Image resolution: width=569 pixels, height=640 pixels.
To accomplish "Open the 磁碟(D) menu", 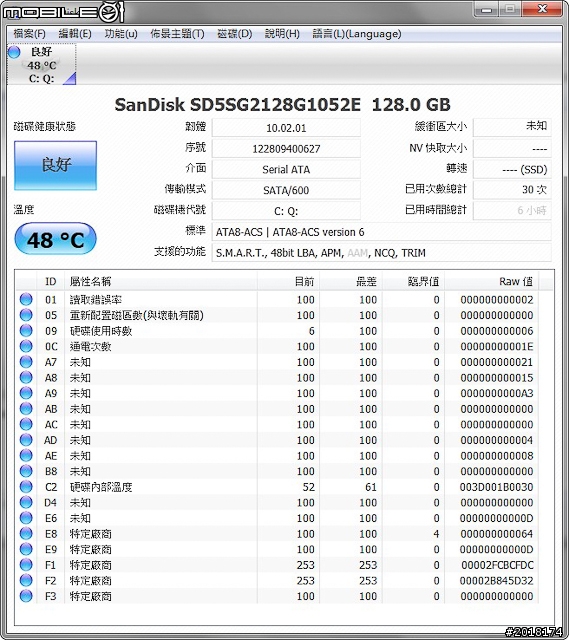I will [235, 34].
